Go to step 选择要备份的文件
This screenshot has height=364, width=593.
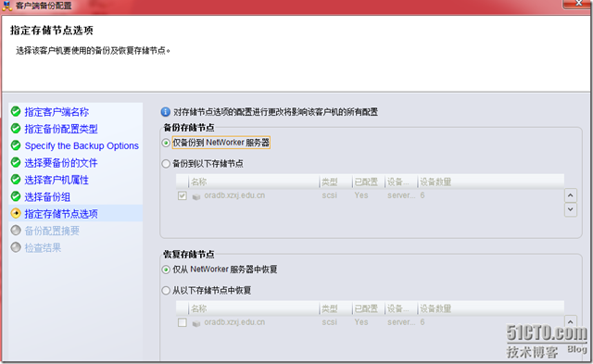coord(61,163)
